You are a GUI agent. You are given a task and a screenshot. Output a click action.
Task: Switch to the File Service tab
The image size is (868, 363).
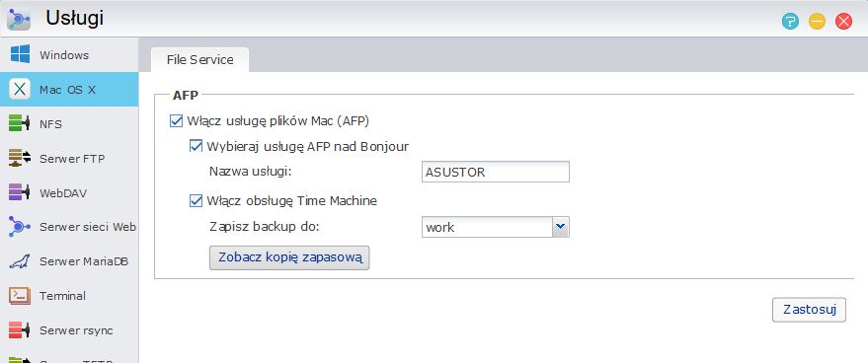click(x=199, y=60)
